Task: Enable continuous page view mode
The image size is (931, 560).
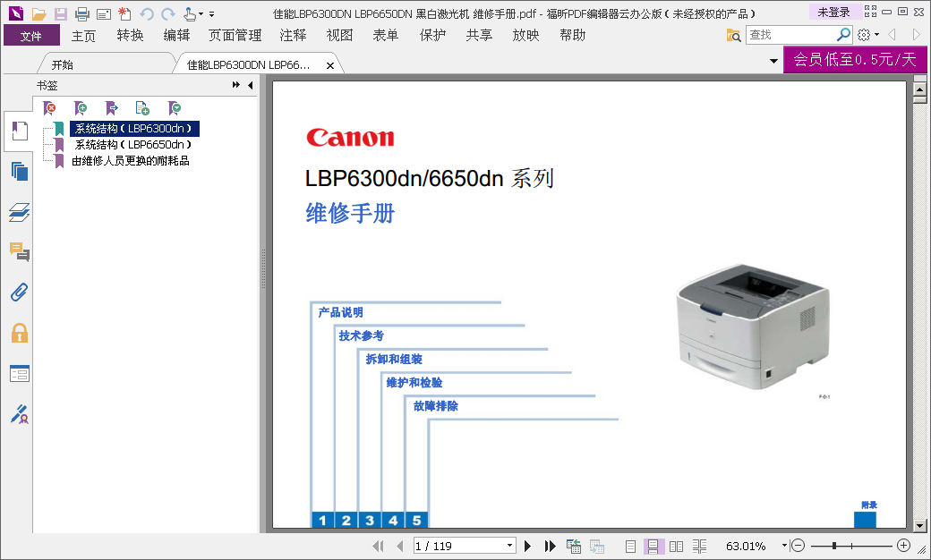Action: pyautogui.click(x=653, y=547)
